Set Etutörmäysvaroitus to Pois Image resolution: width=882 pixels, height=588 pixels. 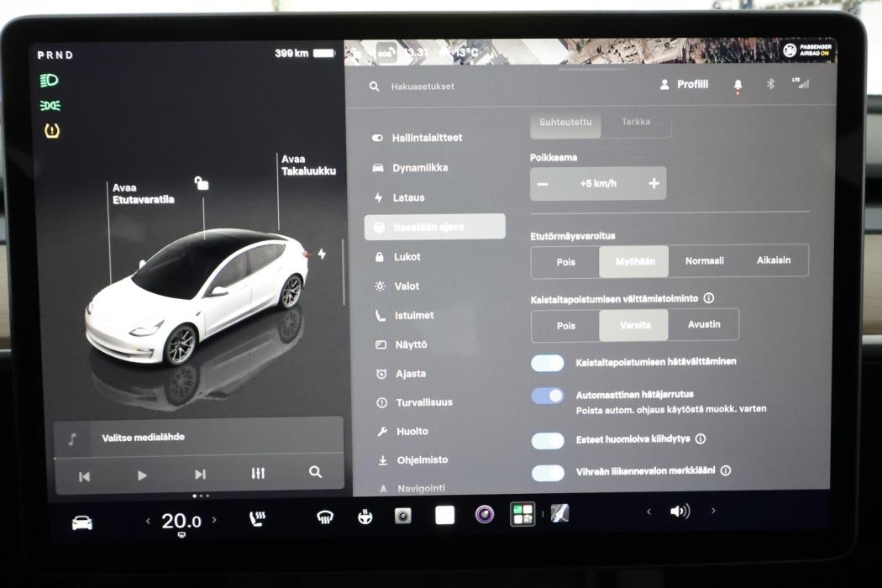coord(565,262)
